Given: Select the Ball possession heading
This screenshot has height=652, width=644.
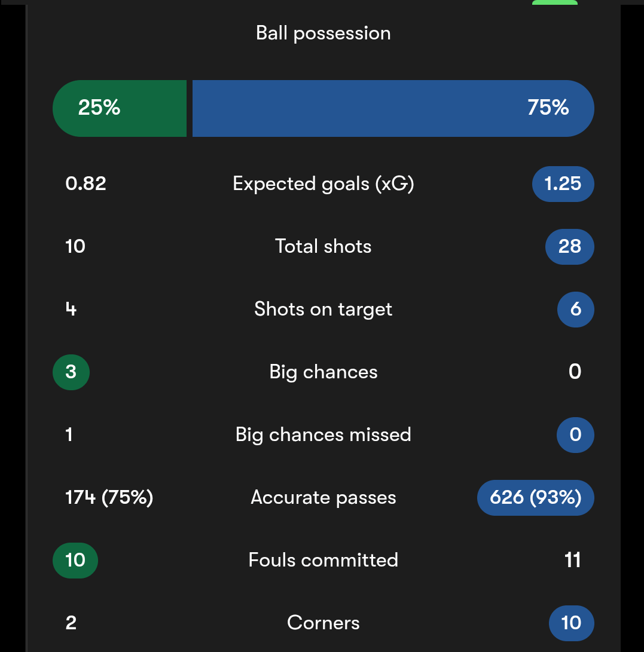Looking at the screenshot, I should click(x=323, y=33).
